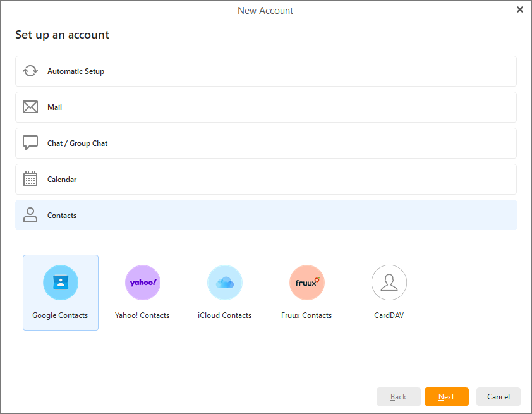The width and height of the screenshot is (532, 414).
Task: Click the Google Contacts label text
Action: (61, 315)
